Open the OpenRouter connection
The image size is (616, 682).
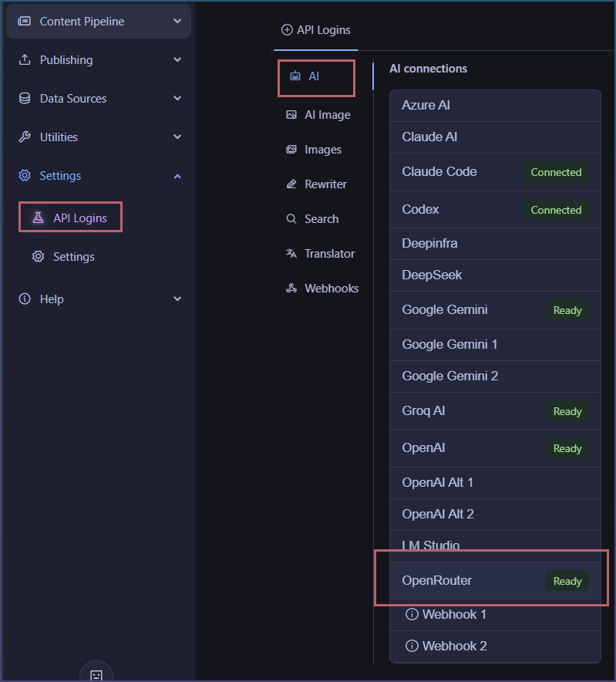click(495, 581)
